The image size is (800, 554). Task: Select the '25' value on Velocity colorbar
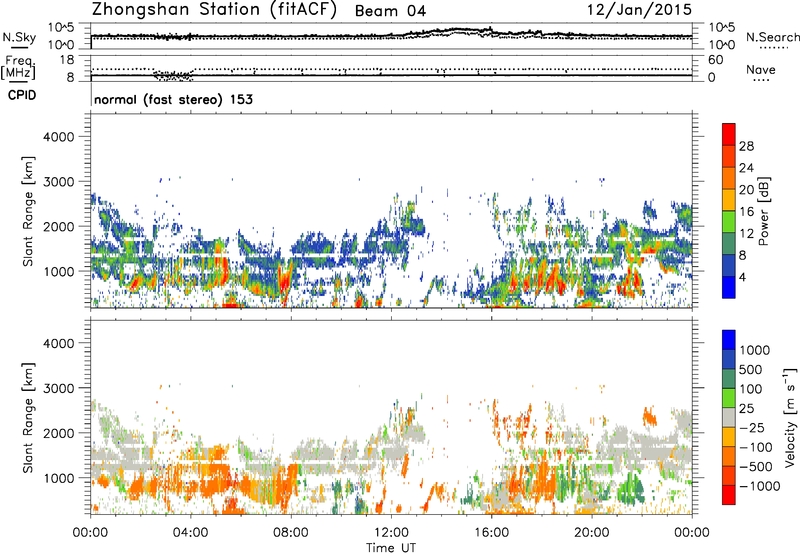(746, 409)
